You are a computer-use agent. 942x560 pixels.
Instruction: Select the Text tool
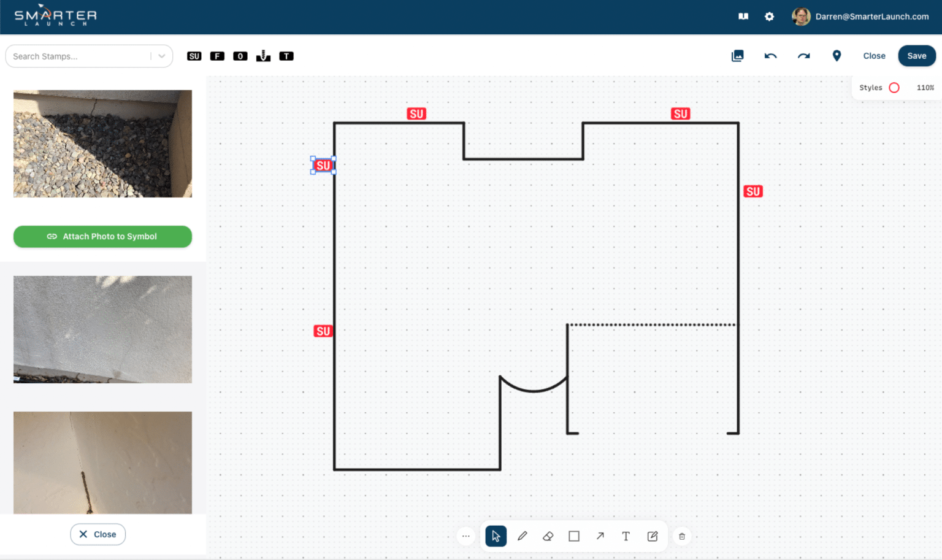[x=626, y=535]
